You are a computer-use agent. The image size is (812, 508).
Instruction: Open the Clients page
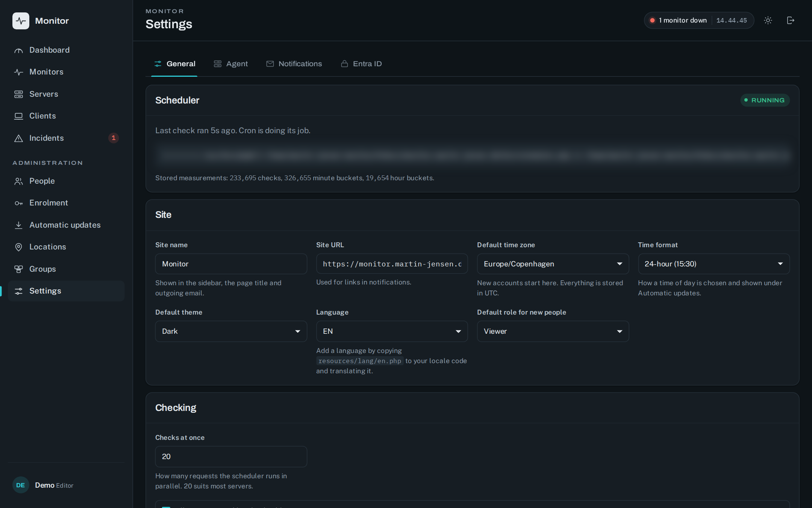pyautogui.click(x=66, y=116)
